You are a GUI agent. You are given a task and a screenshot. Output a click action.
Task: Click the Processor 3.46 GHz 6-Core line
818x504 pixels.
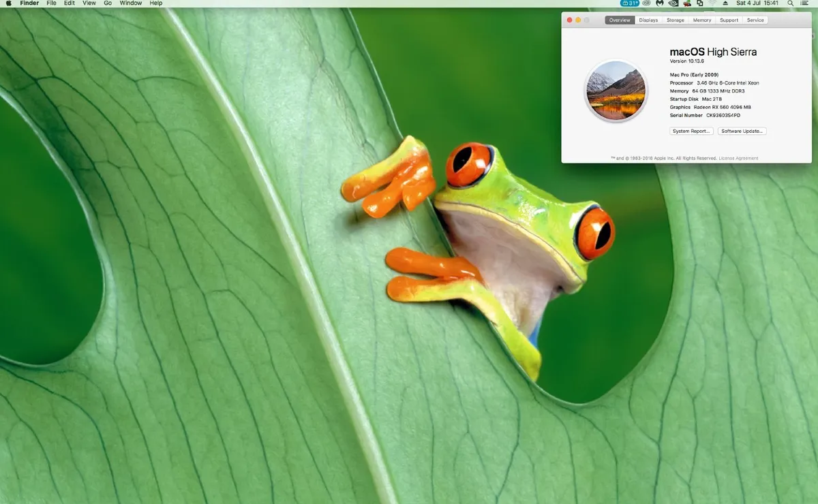pos(714,82)
